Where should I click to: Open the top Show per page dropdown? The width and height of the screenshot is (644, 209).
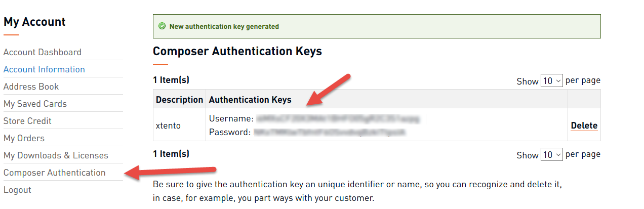pyautogui.click(x=552, y=81)
